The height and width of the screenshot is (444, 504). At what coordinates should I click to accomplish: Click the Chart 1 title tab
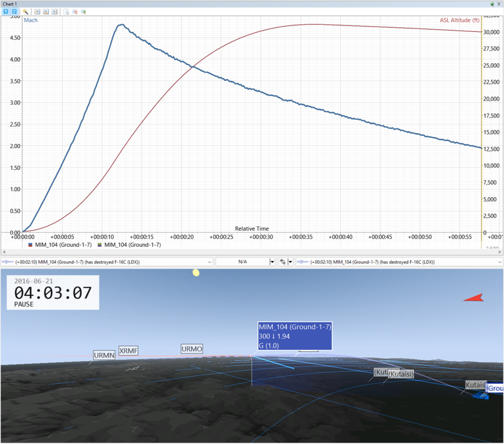point(9,4)
